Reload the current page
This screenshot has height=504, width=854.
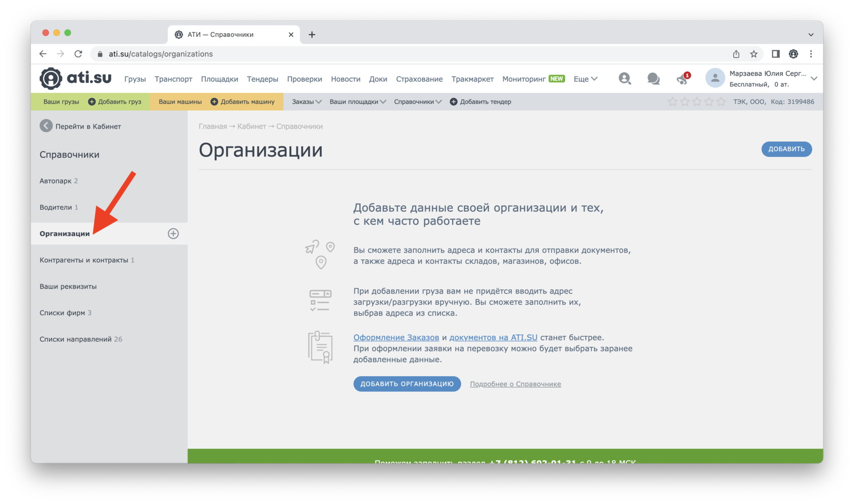coord(78,54)
